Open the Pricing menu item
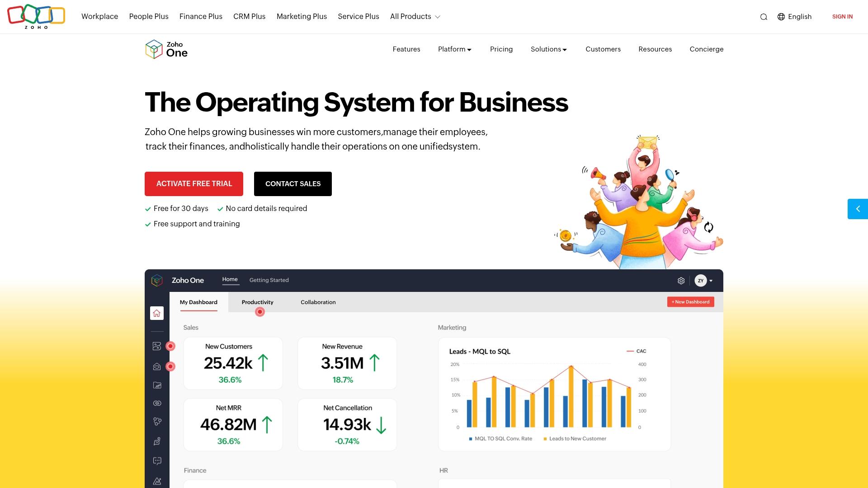Viewport: 868px width, 488px height. click(501, 49)
